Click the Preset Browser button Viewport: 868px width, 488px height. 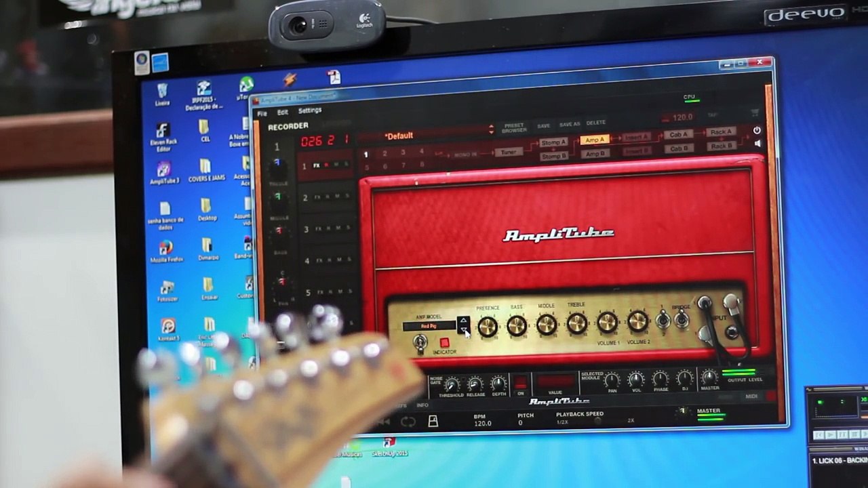(x=514, y=127)
